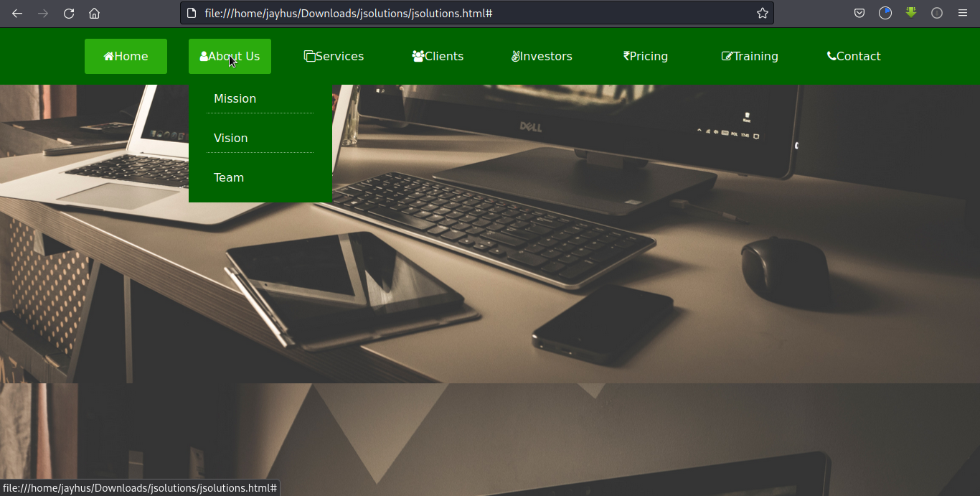Click the browser forward arrow
The height and width of the screenshot is (496, 980).
coord(43,14)
